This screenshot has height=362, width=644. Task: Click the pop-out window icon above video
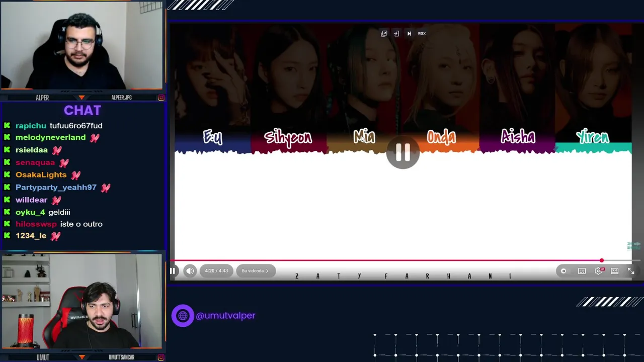(x=384, y=34)
